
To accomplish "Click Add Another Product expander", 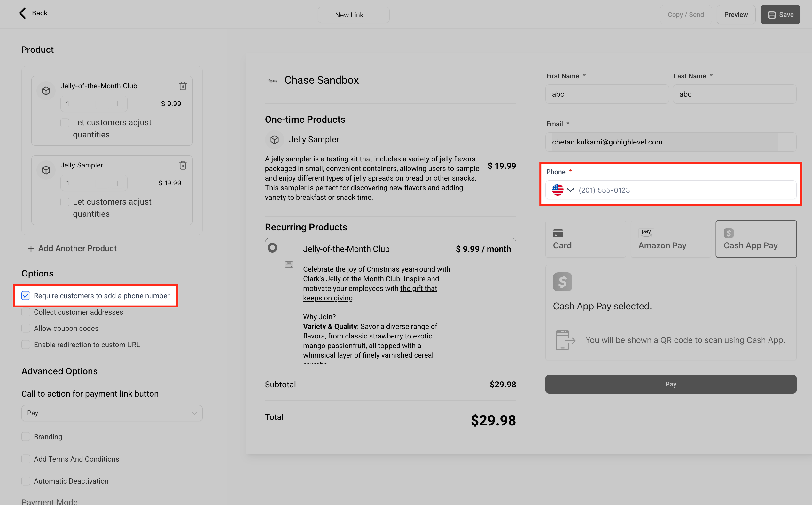I will tap(72, 248).
